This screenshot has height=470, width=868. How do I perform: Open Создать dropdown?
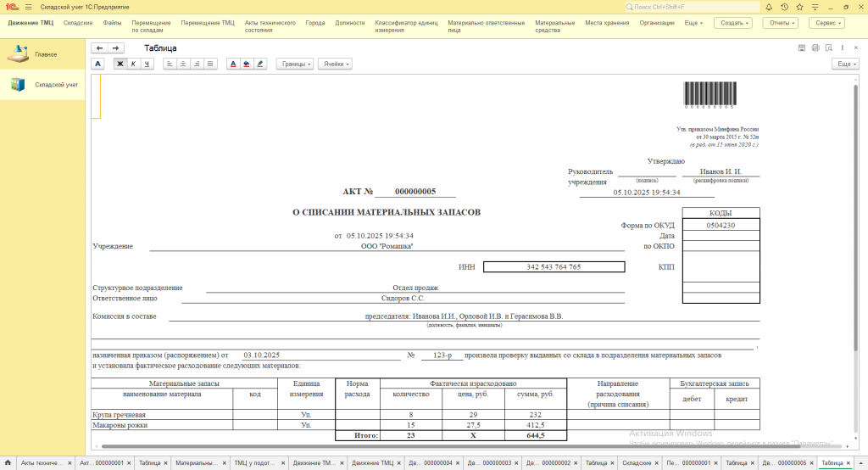(733, 23)
